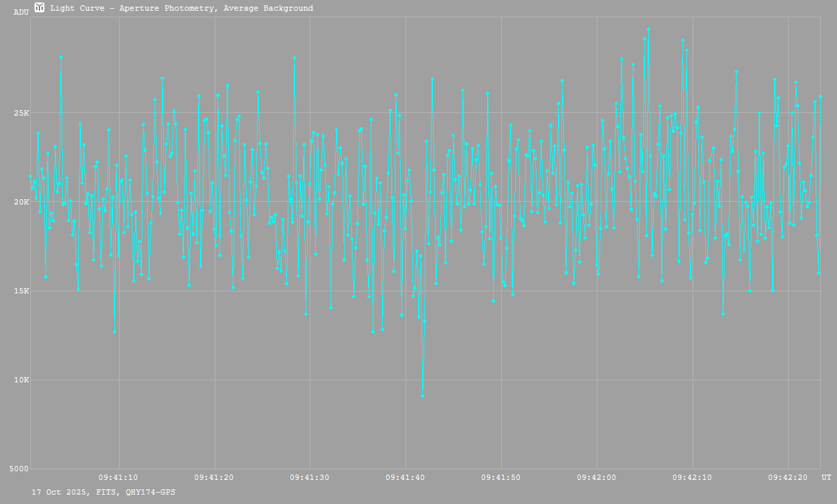Select the 09:41:30 time axis label
The width and height of the screenshot is (837, 504).
point(310,478)
